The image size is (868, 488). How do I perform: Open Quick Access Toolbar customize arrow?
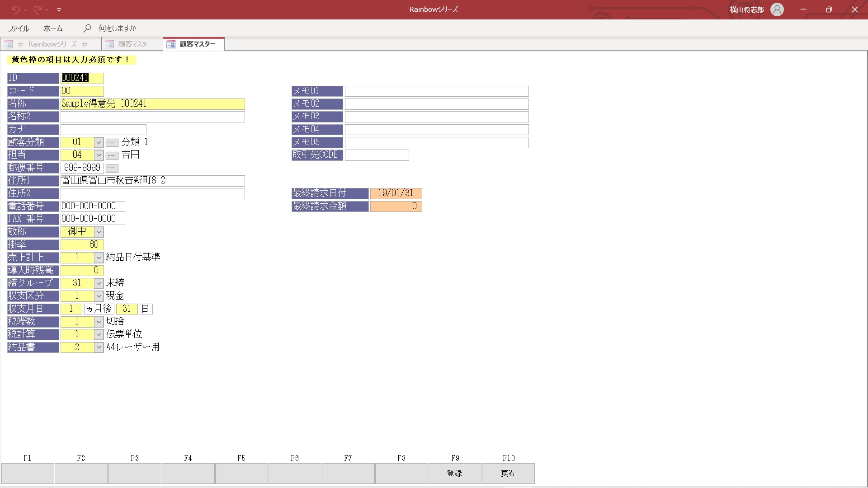click(x=59, y=9)
